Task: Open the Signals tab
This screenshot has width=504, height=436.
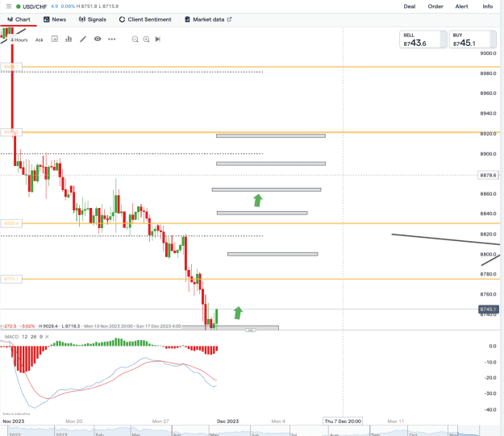Action: [x=93, y=19]
